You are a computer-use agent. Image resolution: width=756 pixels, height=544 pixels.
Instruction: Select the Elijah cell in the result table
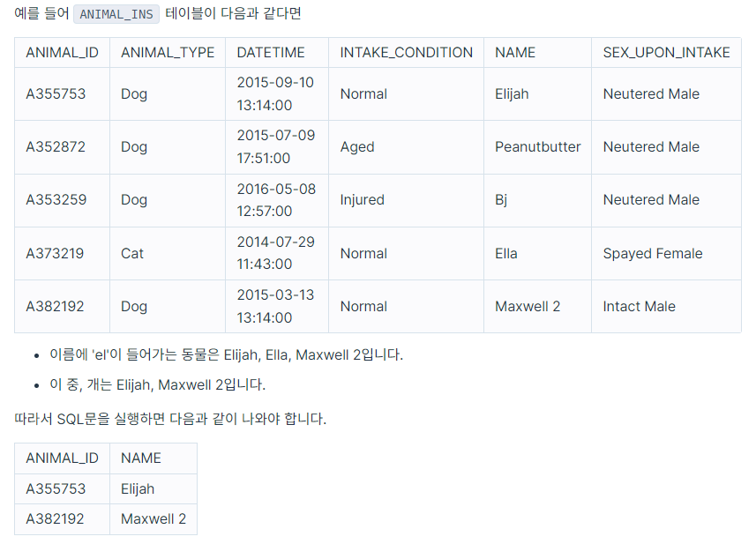[x=153, y=489]
